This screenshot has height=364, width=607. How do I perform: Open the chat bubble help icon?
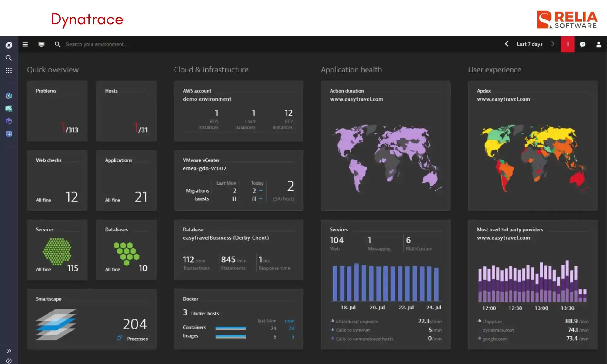583,44
